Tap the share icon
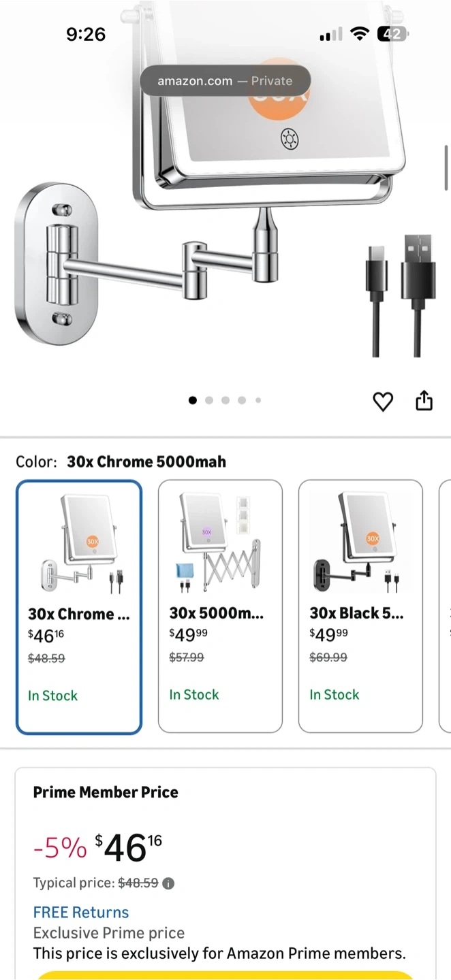451x980 pixels. pos(424,400)
